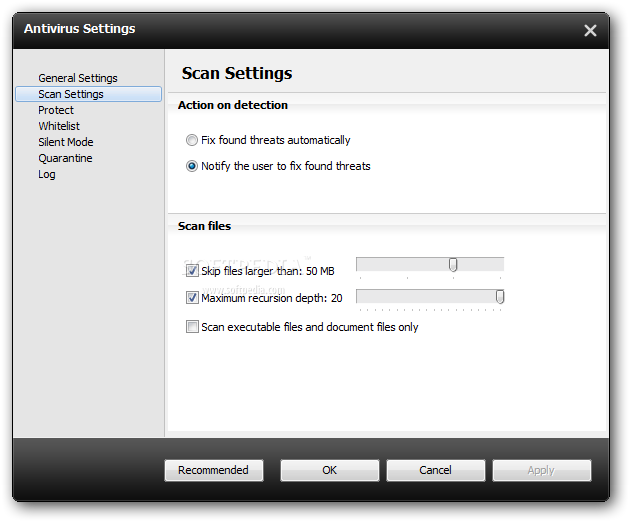Confirm settings with OK
The image size is (630, 522).
click(x=329, y=470)
